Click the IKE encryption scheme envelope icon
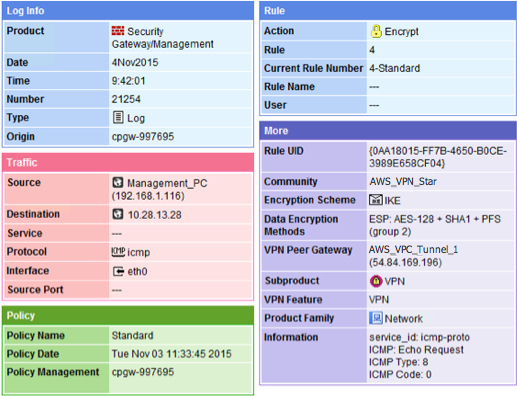The image size is (517, 396). (376, 200)
